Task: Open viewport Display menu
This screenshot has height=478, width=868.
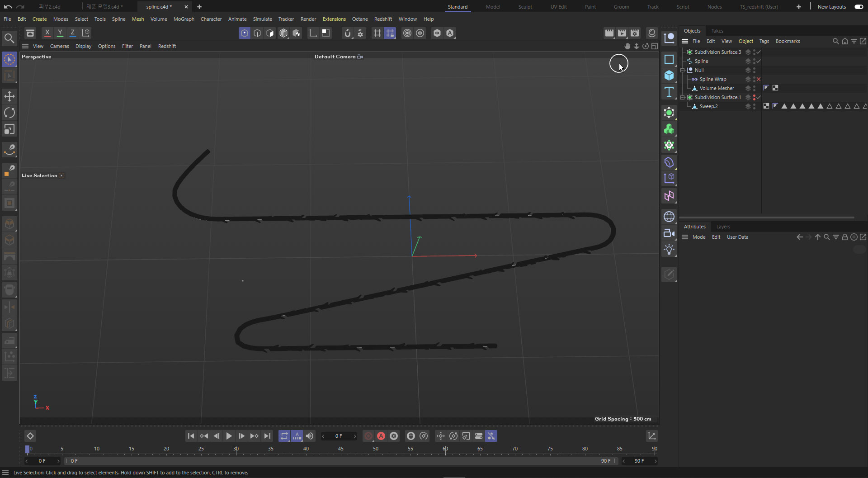Action: pyautogui.click(x=83, y=46)
